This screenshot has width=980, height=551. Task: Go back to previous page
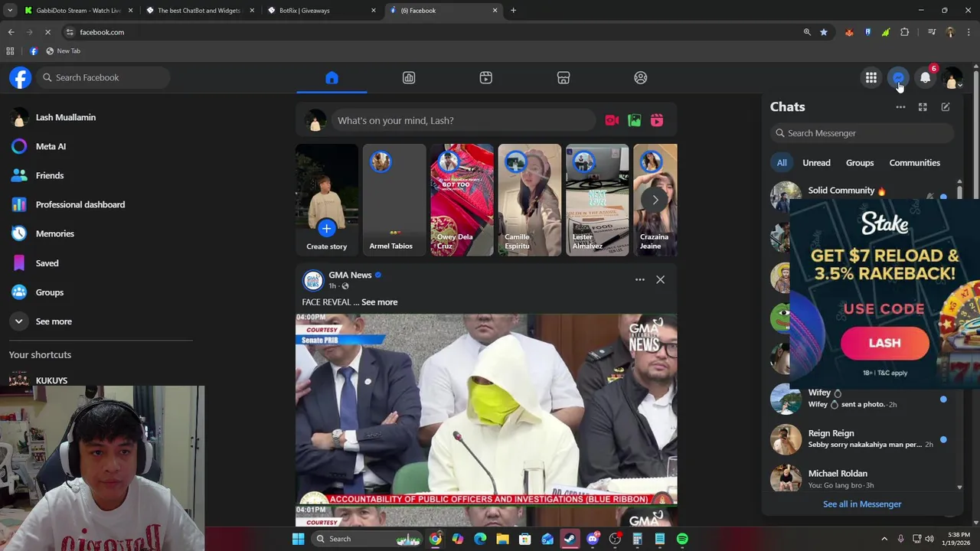click(x=11, y=32)
